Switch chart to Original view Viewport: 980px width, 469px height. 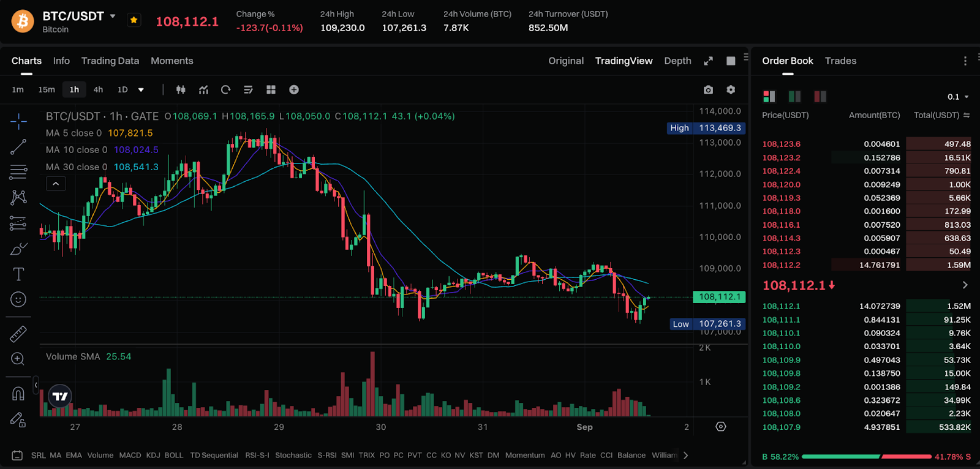pos(566,61)
